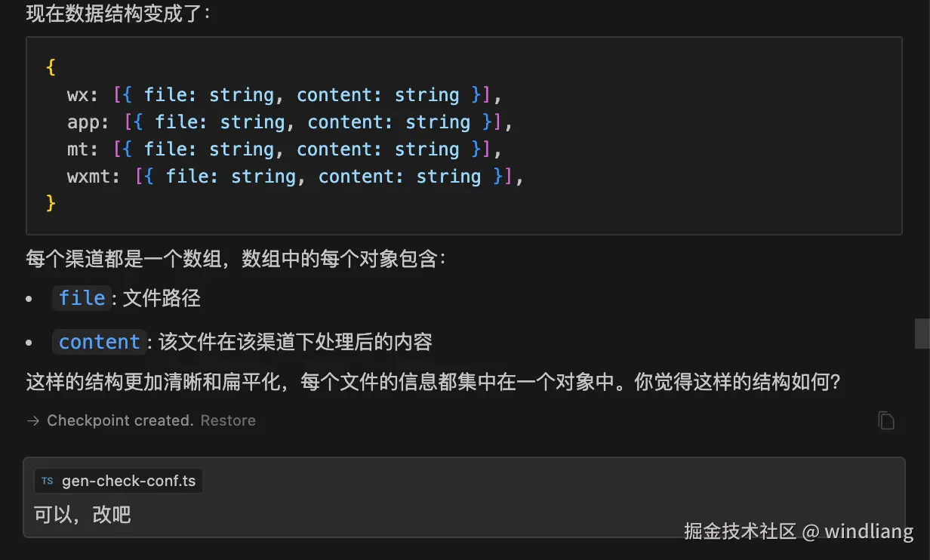Select the inline code tag content
Image resolution: width=930 pixels, height=560 pixels.
(x=100, y=342)
